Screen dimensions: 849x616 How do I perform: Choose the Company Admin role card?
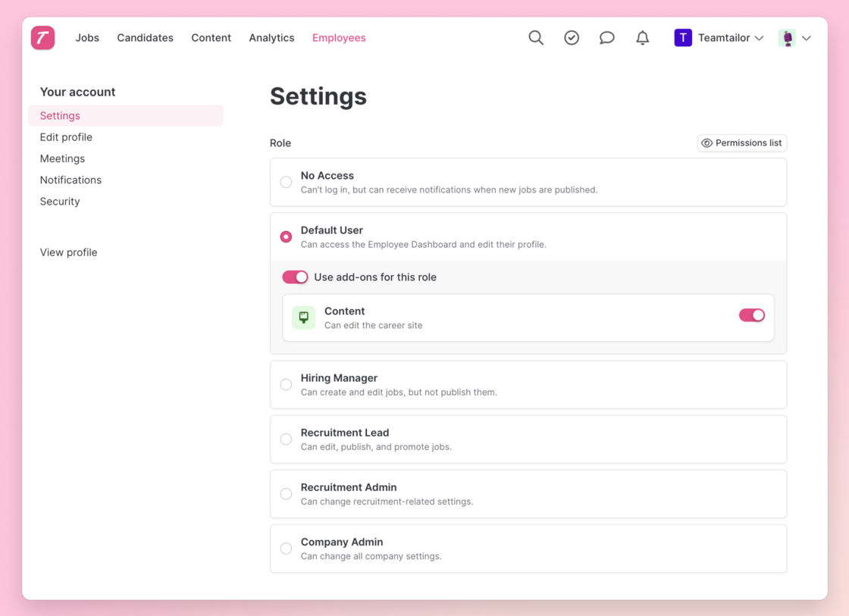point(528,549)
